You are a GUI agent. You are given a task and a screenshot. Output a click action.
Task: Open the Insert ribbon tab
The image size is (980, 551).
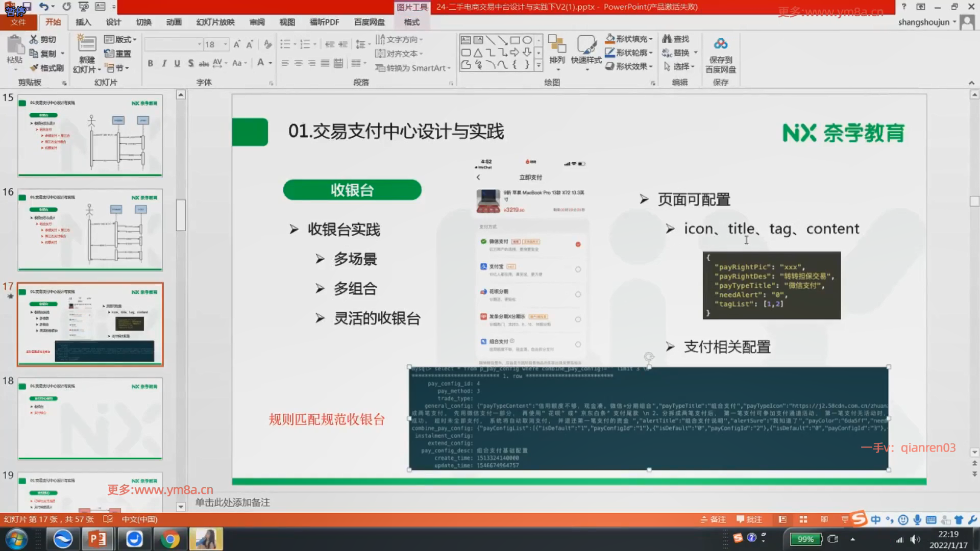(83, 22)
